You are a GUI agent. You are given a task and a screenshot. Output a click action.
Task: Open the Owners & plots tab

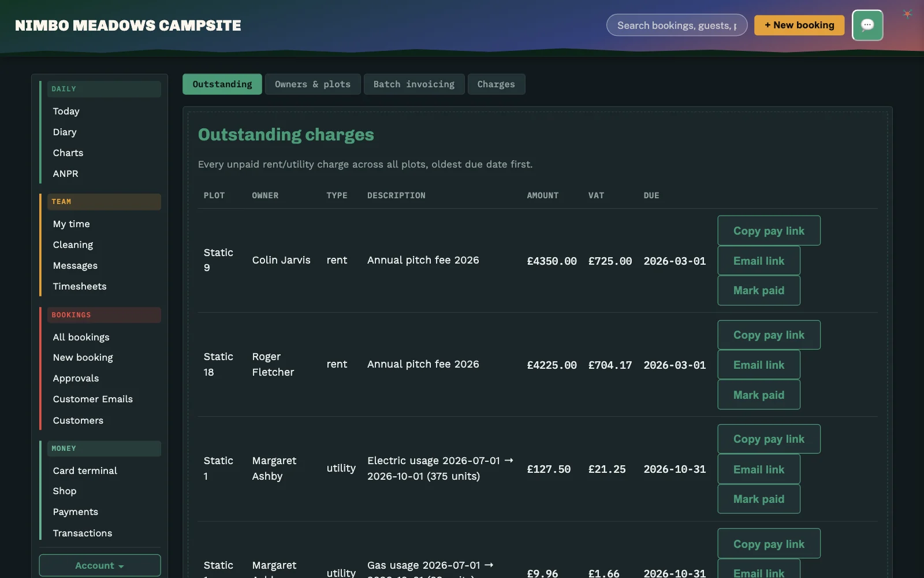pyautogui.click(x=312, y=84)
